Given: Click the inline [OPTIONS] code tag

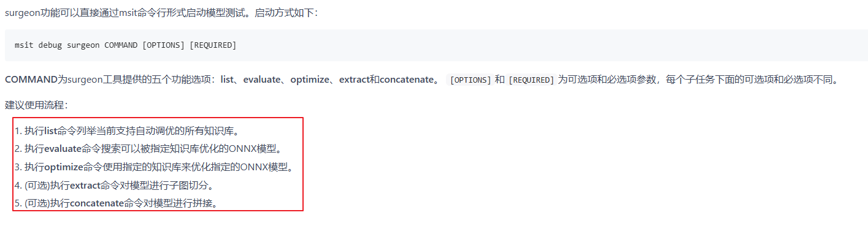Looking at the screenshot, I should 470,80.
